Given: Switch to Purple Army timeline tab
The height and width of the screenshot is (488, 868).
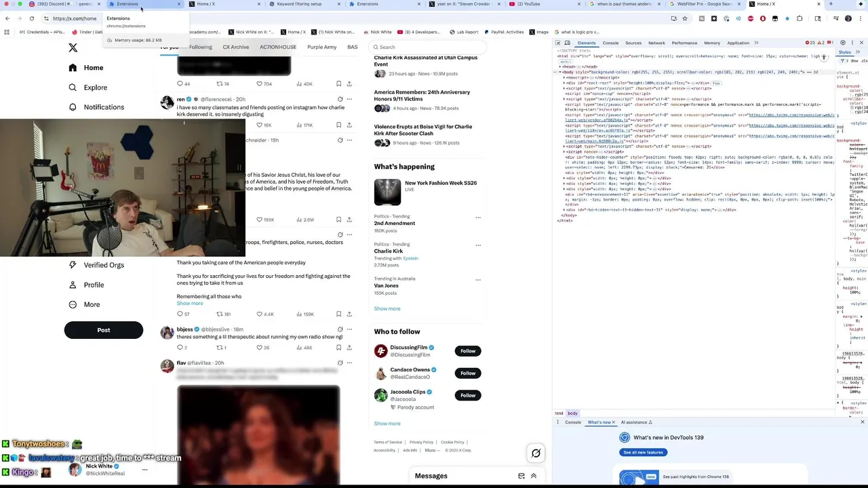Looking at the screenshot, I should pos(322,47).
